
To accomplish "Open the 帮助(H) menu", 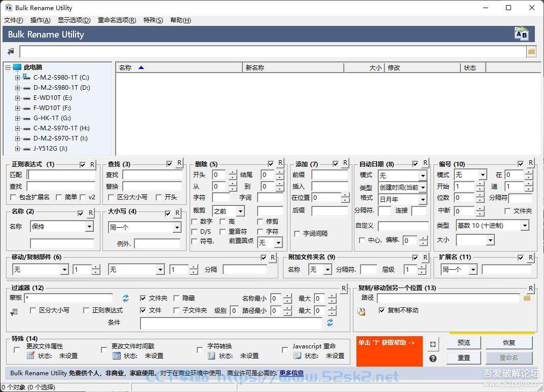I will tap(180, 20).
